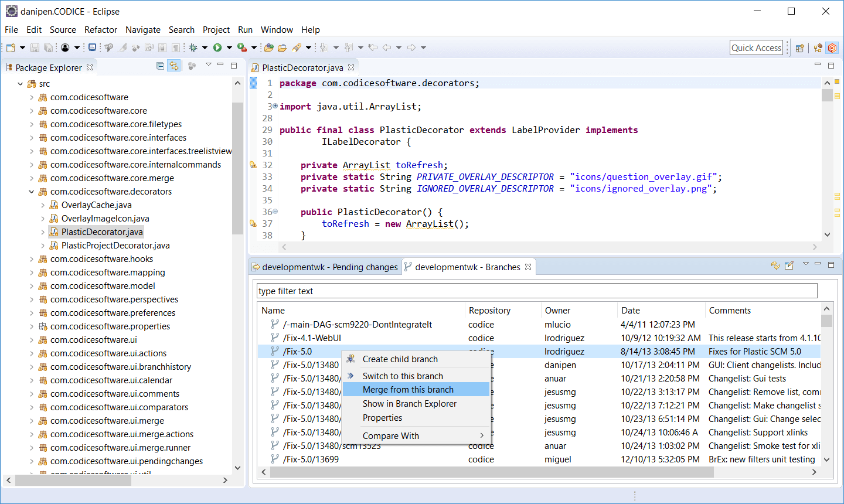Expand the OverlayCache.java node
The height and width of the screenshot is (504, 844).
(43, 205)
